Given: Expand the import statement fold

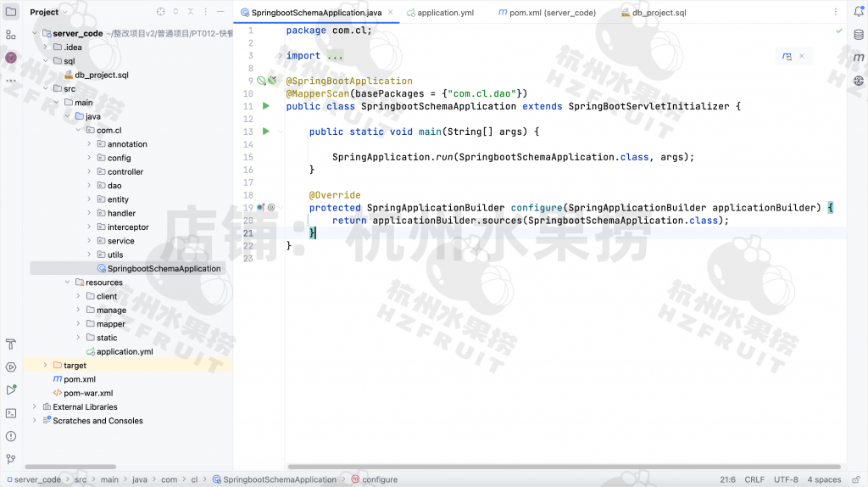Looking at the screenshot, I should pos(281,56).
